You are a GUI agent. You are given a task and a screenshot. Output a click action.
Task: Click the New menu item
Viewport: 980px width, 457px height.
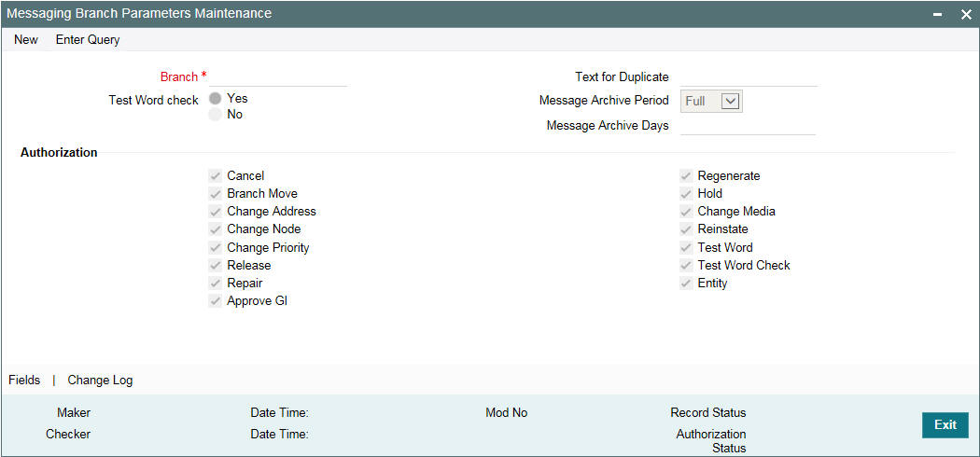point(26,40)
